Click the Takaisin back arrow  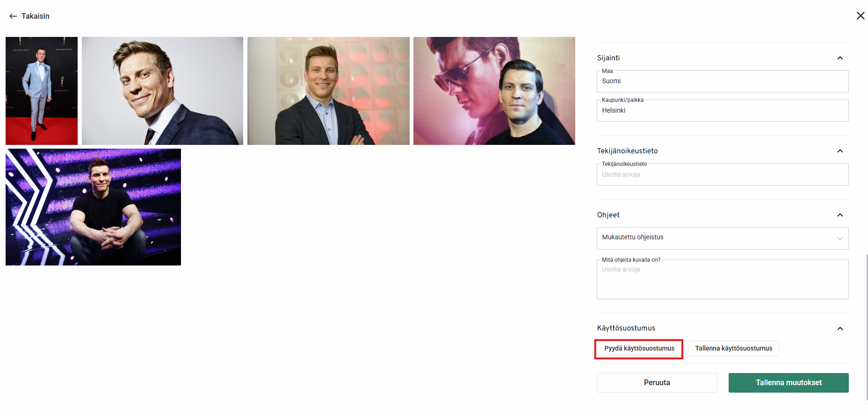13,16
